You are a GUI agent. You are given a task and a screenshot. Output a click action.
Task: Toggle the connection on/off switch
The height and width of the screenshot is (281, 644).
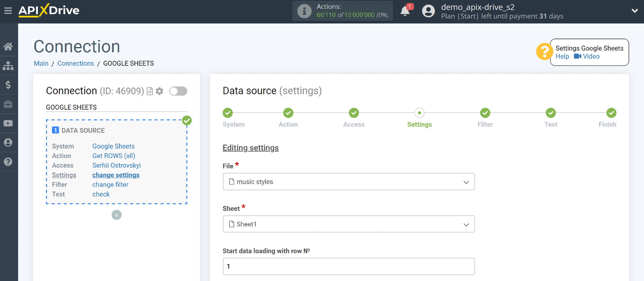point(178,91)
